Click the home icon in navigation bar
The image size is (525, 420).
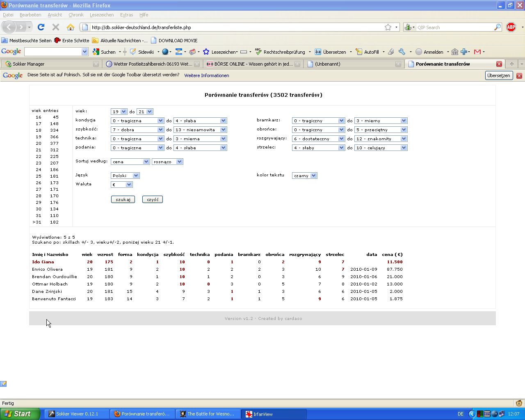tap(71, 27)
